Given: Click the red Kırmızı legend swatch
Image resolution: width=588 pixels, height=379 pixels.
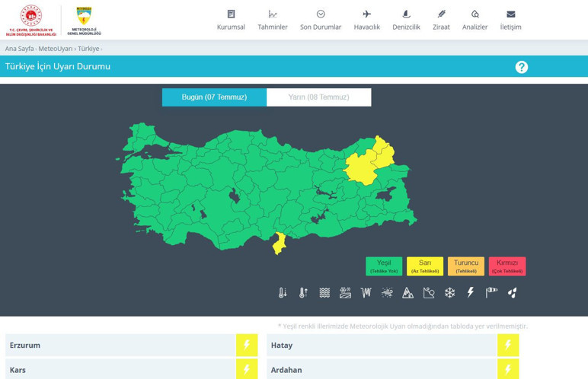Looking at the screenshot, I should click(507, 266).
